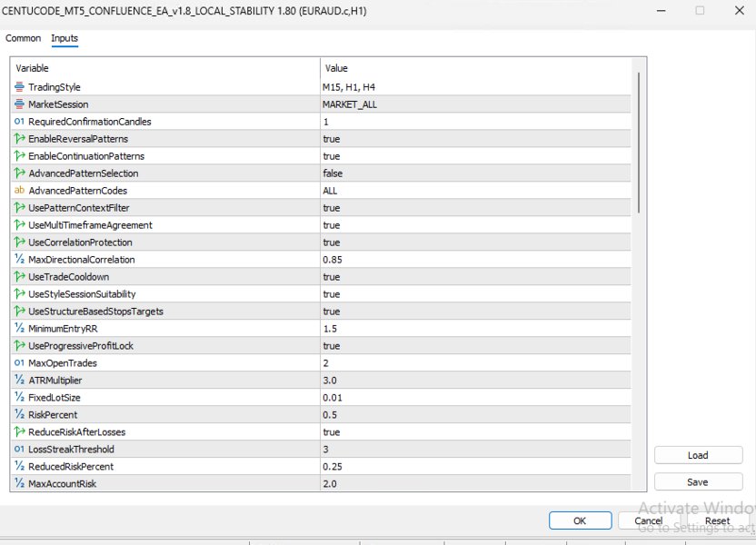This screenshot has height=545, width=756.
Task: Close the EA properties dialog
Action: [x=740, y=11]
